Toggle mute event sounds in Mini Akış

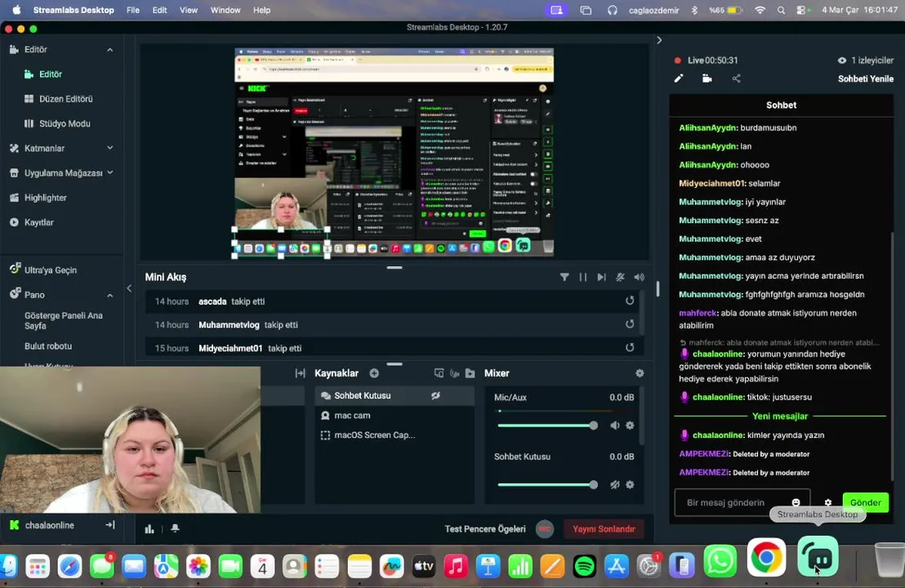pyautogui.click(x=621, y=277)
